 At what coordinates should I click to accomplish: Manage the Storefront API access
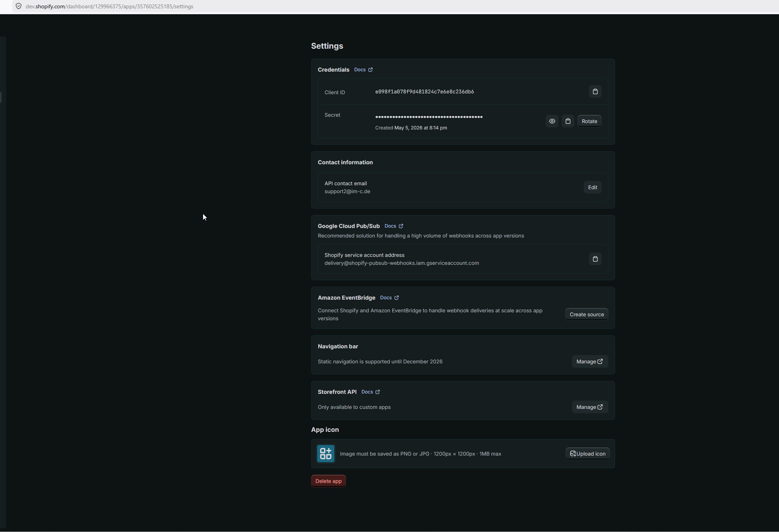tap(590, 407)
